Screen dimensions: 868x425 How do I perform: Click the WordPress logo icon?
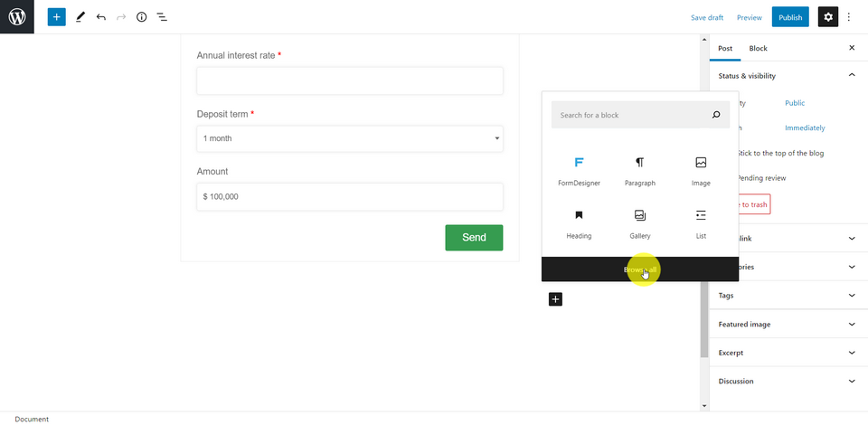(x=17, y=17)
